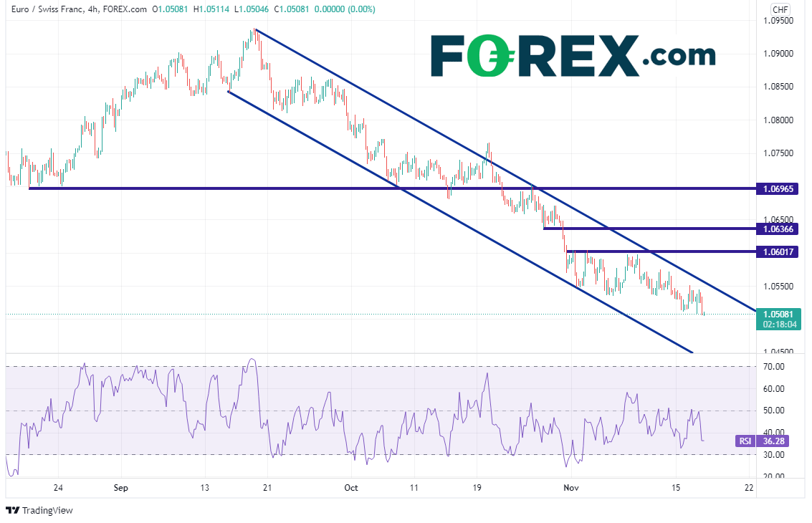Click the TradingView logo icon
The image size is (812, 523).
pyautogui.click(x=12, y=511)
